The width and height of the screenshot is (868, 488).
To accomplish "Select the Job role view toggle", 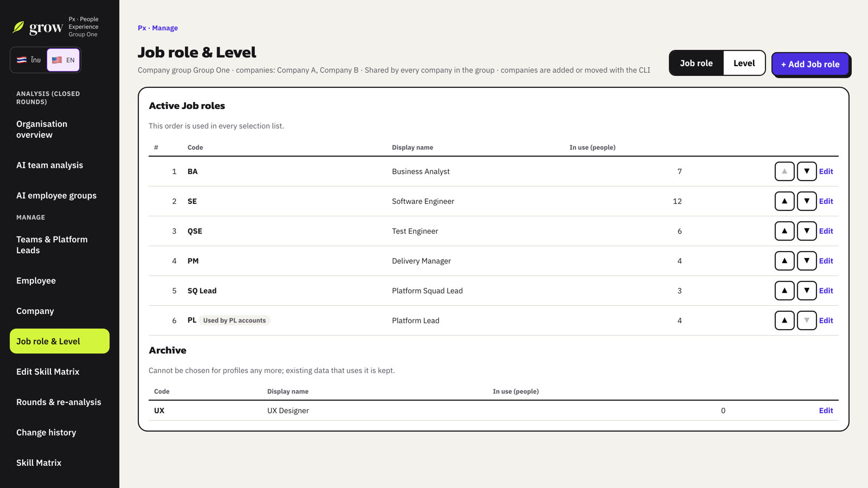I will tap(697, 63).
